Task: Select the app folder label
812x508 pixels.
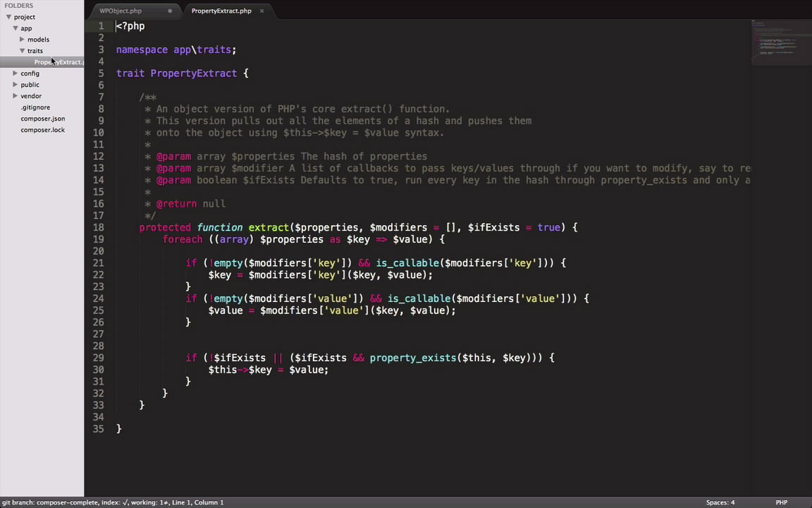Action: pyautogui.click(x=26, y=28)
